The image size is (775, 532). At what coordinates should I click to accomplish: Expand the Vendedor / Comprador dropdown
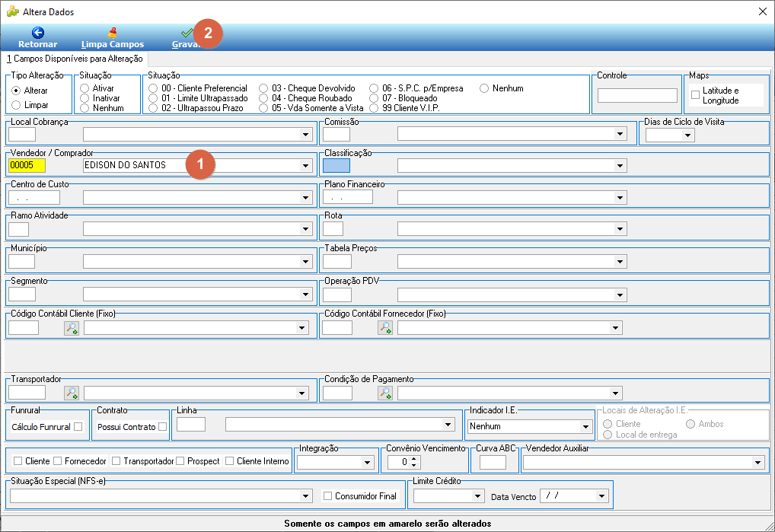pos(305,166)
